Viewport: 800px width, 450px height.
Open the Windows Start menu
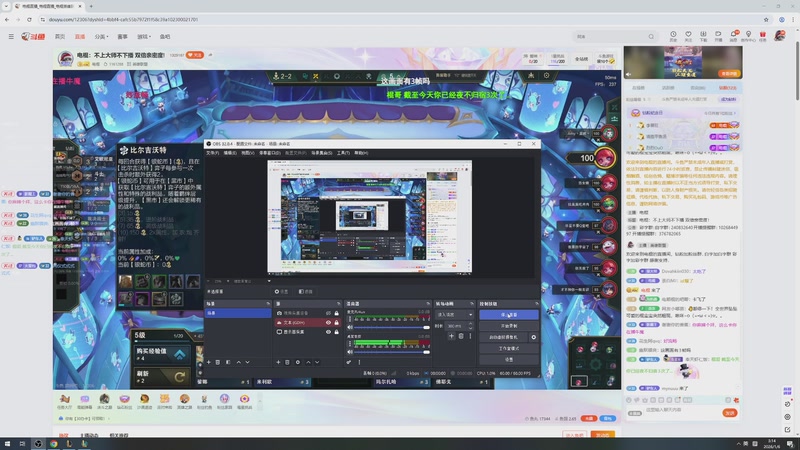click(7, 444)
